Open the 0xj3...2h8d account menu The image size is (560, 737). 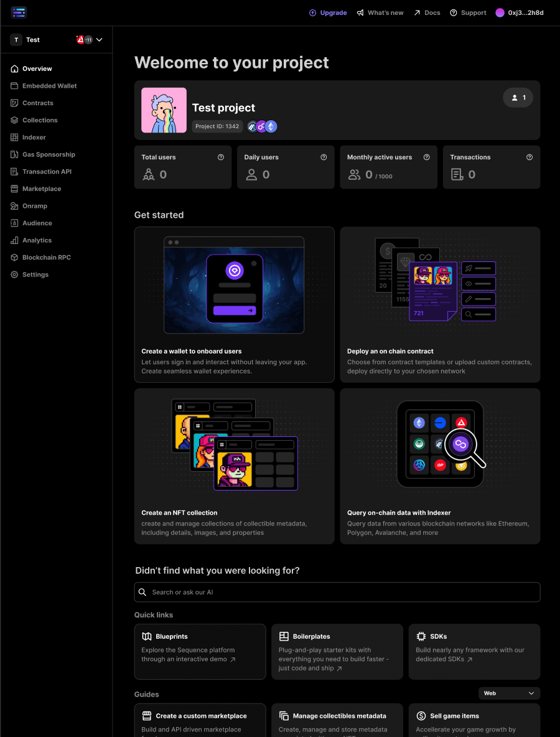coord(520,12)
